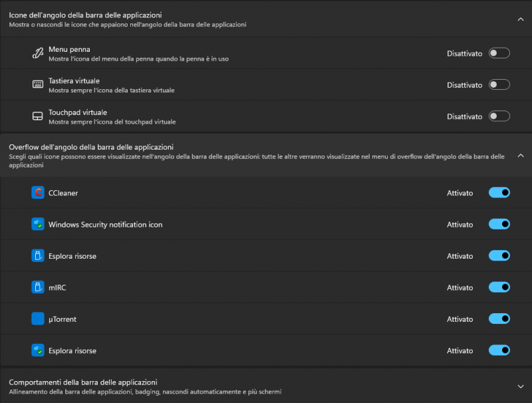The width and height of the screenshot is (532, 403).
Task: Disable the second Esplora risorse toggle
Action: 499,350
